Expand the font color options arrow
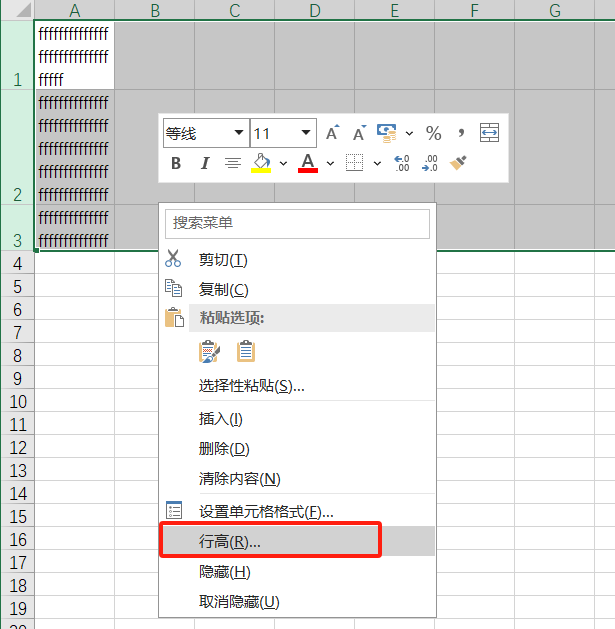Screen dimensions: 615x629 click(330, 163)
